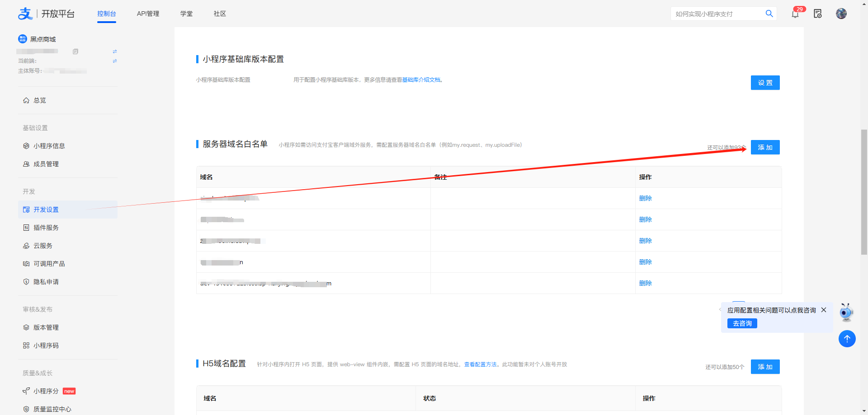
Task: Delete the first whitelisted domain row
Action: point(645,198)
